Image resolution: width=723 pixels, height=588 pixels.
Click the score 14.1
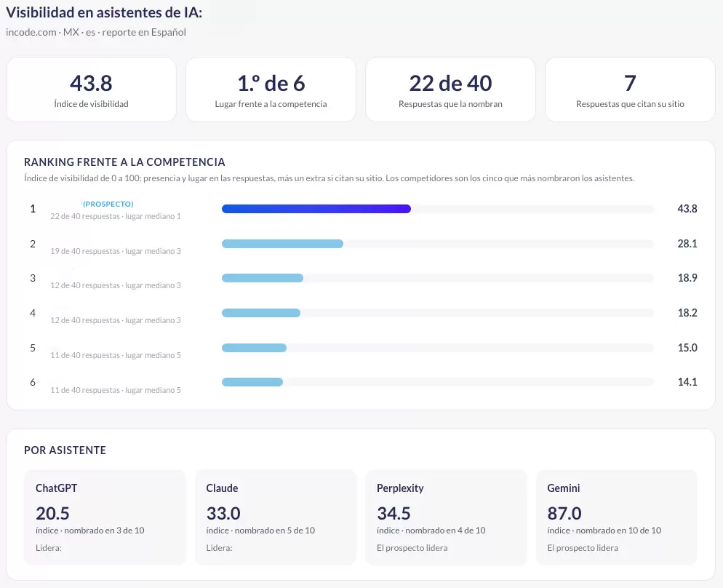click(687, 382)
